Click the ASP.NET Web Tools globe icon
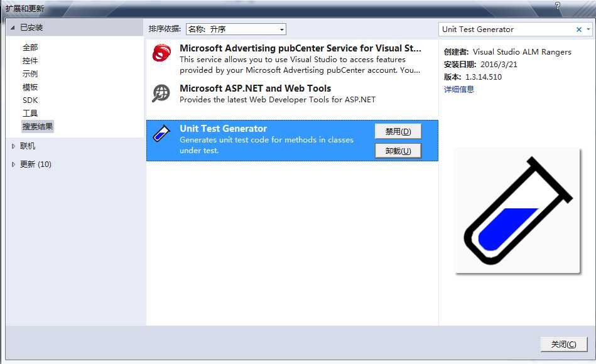This screenshot has width=596, height=364. click(161, 93)
